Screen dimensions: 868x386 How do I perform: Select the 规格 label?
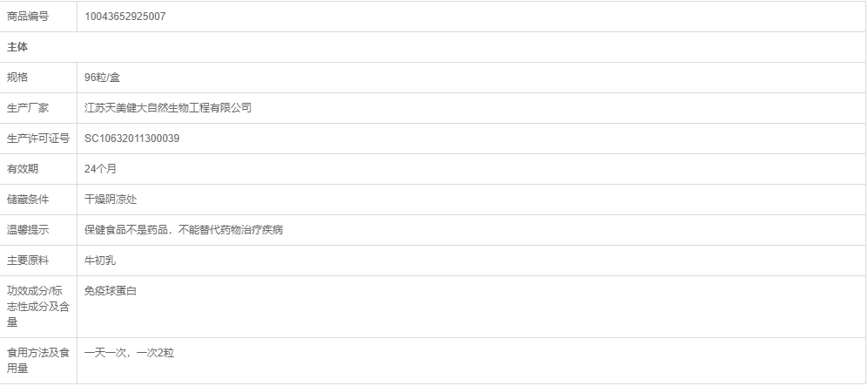(x=17, y=78)
